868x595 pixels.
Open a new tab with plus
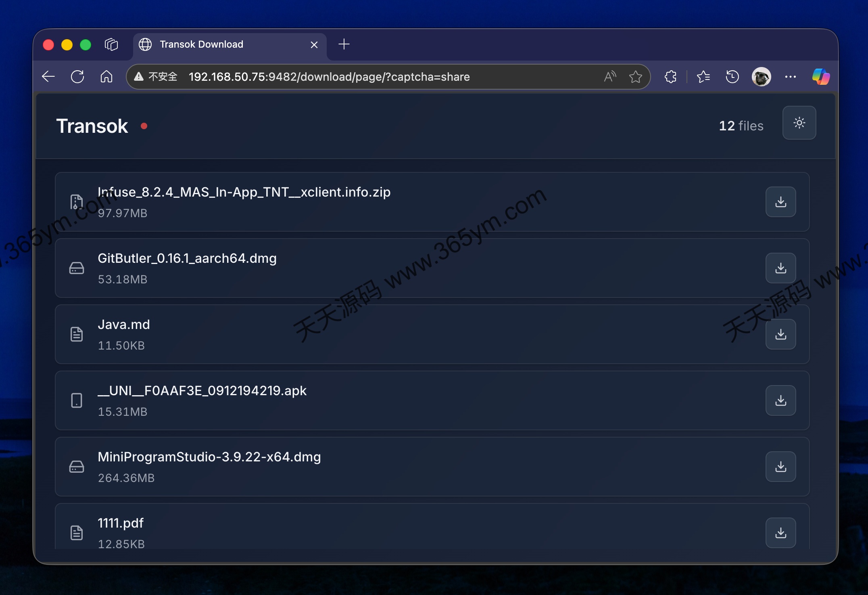pyautogui.click(x=344, y=44)
